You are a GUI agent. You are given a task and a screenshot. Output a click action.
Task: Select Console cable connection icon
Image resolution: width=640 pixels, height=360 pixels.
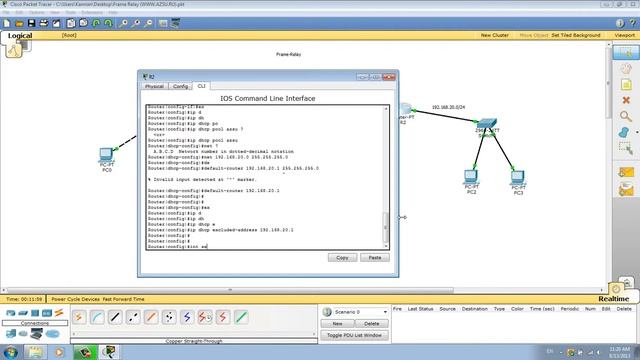97,317
